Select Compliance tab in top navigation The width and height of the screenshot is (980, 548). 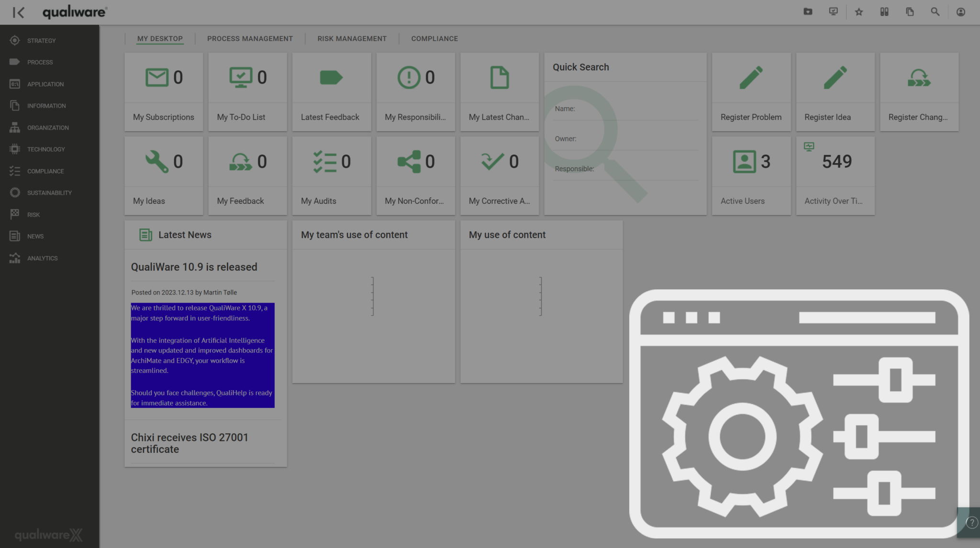(434, 39)
